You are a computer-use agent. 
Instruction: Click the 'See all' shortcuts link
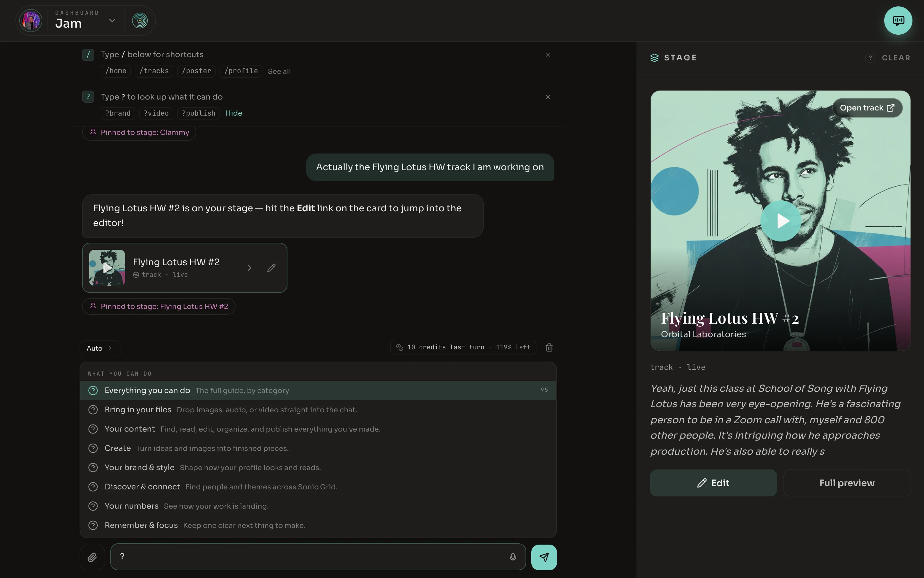click(279, 72)
